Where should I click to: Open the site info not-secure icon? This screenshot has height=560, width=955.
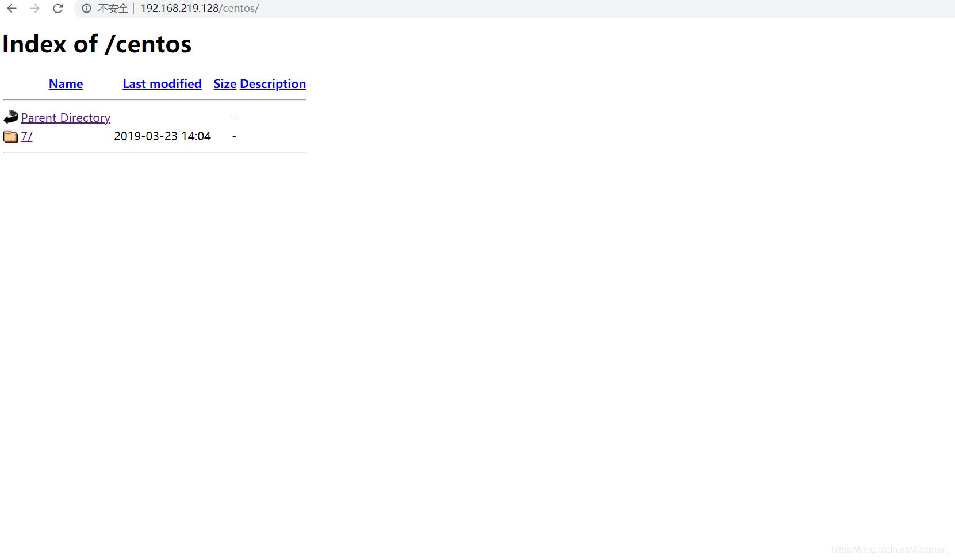[x=86, y=9]
